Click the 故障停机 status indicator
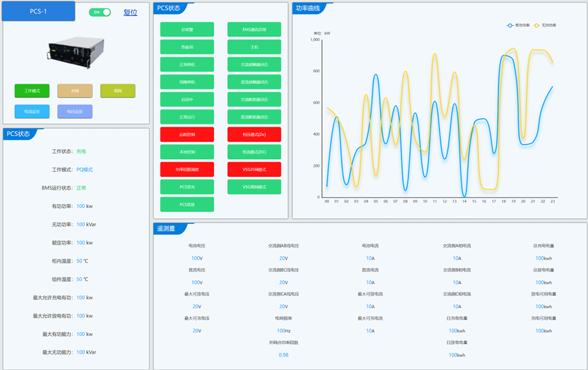This screenshot has width=588, height=370. (187, 82)
